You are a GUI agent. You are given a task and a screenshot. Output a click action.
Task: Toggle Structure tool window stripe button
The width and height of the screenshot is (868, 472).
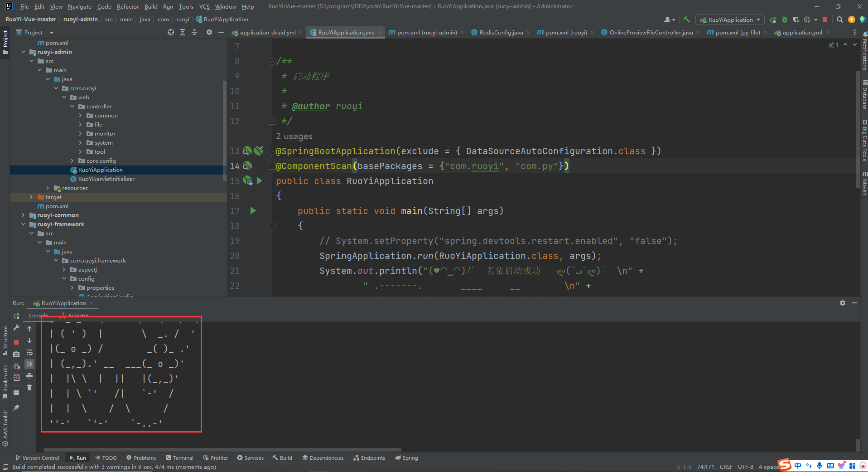tap(5, 341)
